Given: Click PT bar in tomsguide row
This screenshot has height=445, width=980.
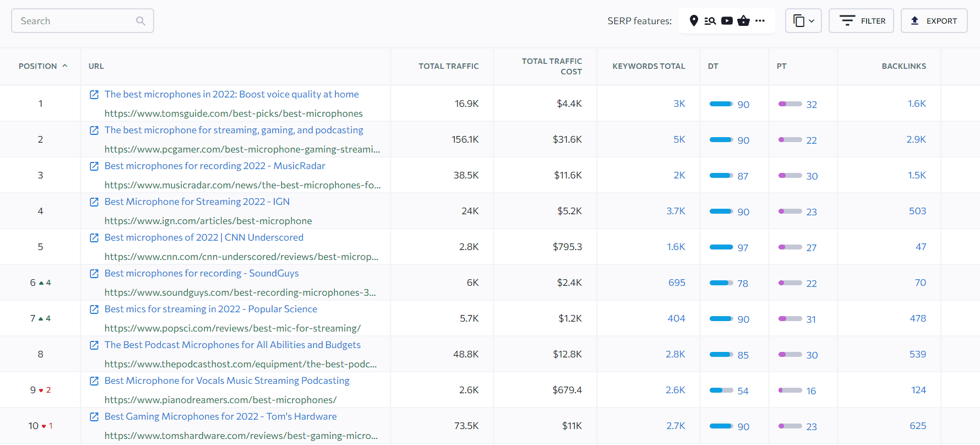Looking at the screenshot, I should [790, 104].
